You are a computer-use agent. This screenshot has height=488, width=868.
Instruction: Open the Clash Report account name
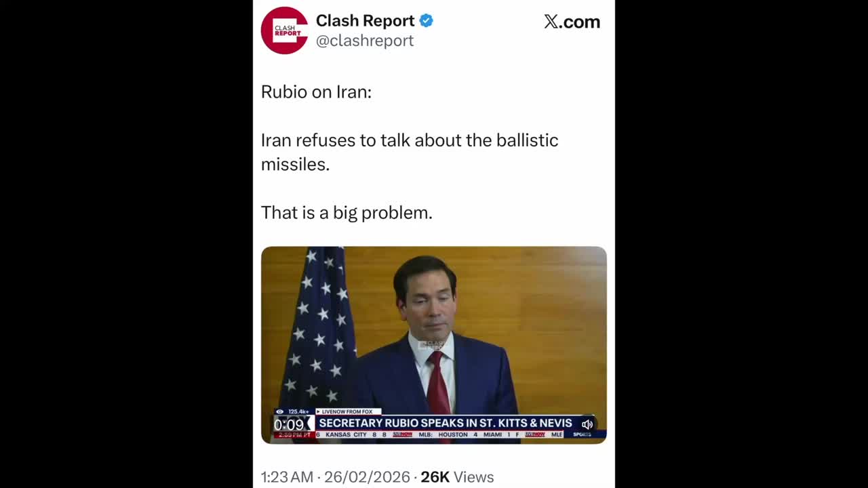(x=365, y=20)
